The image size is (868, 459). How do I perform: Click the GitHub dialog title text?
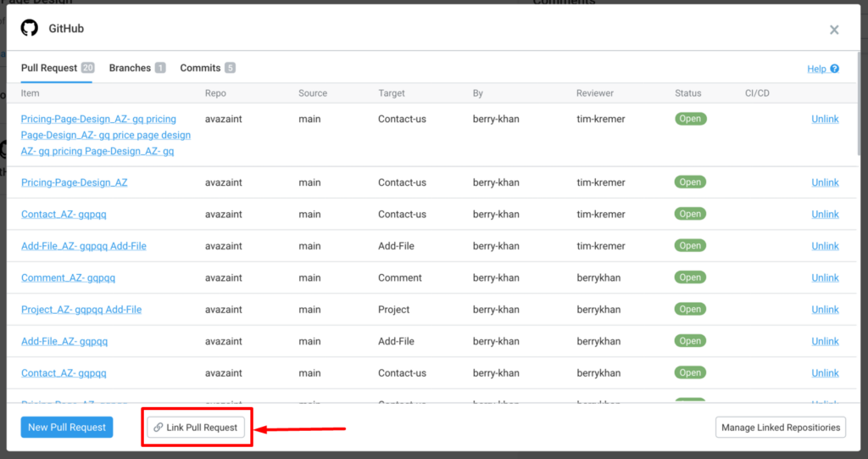(66, 28)
